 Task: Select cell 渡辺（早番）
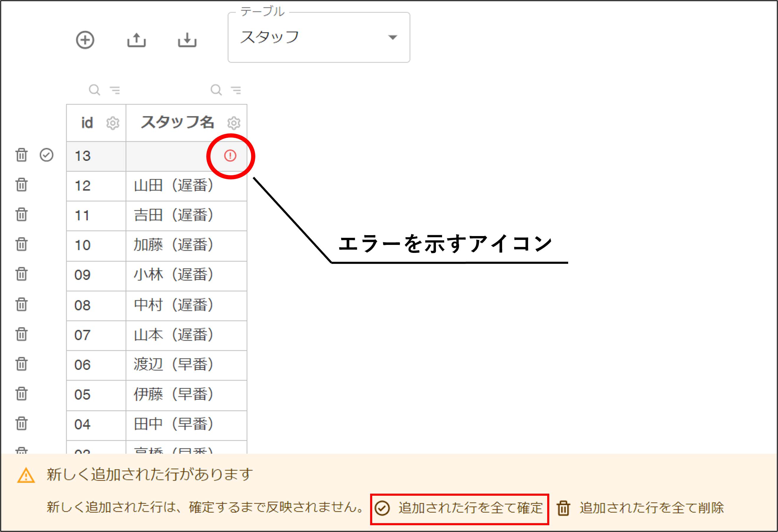[187, 365]
